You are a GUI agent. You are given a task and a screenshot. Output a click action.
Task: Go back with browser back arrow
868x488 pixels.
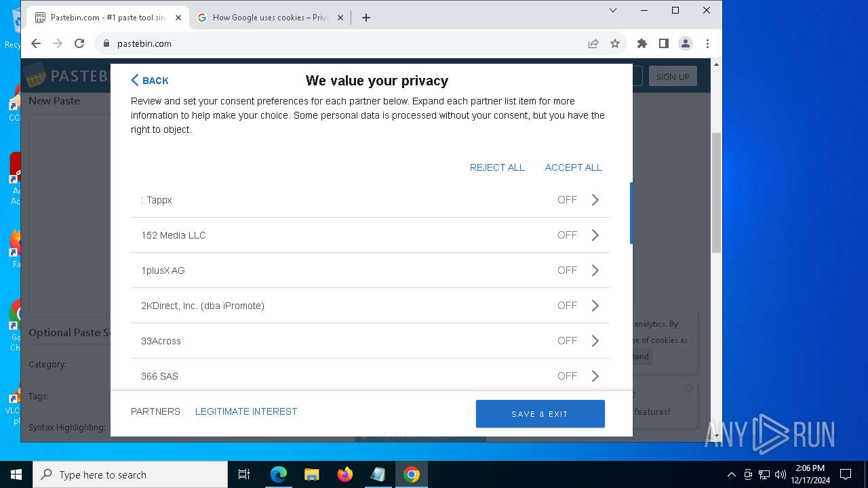pos(36,43)
